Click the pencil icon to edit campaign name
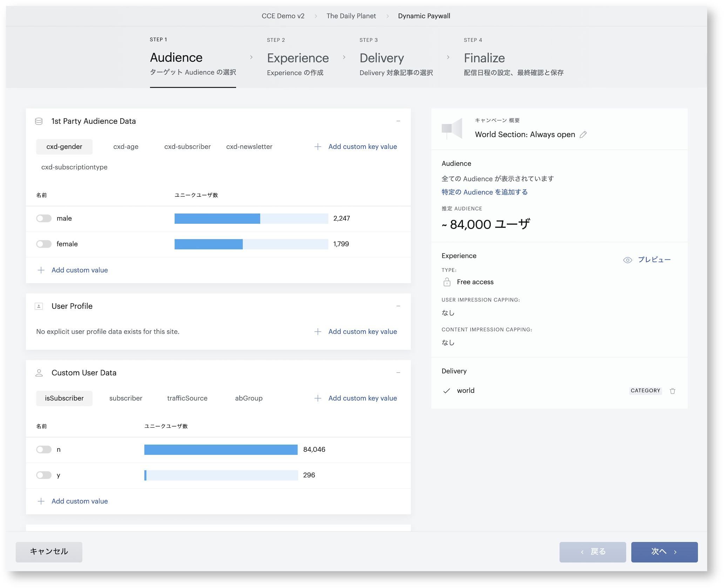The height and width of the screenshot is (588, 724). tap(583, 135)
